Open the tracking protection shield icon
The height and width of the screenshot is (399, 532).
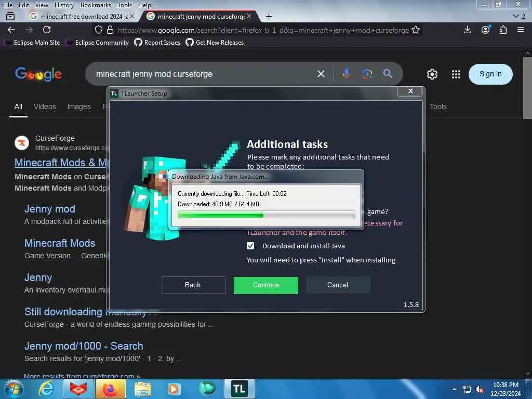[x=98, y=30]
